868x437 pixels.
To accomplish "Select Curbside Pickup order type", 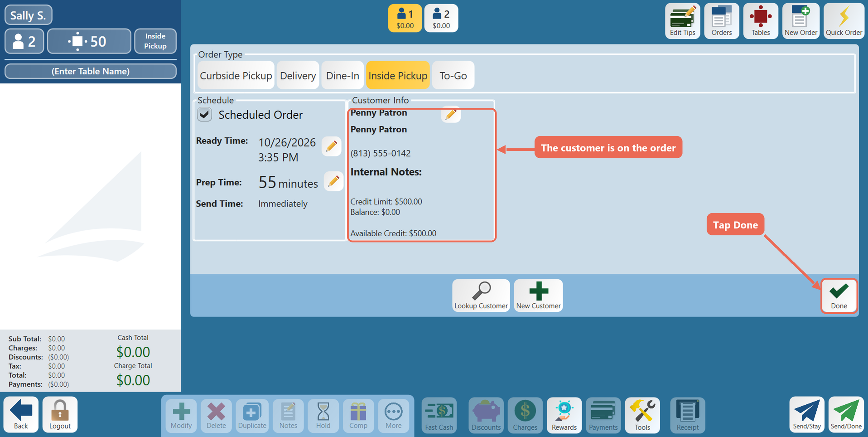I will [236, 75].
